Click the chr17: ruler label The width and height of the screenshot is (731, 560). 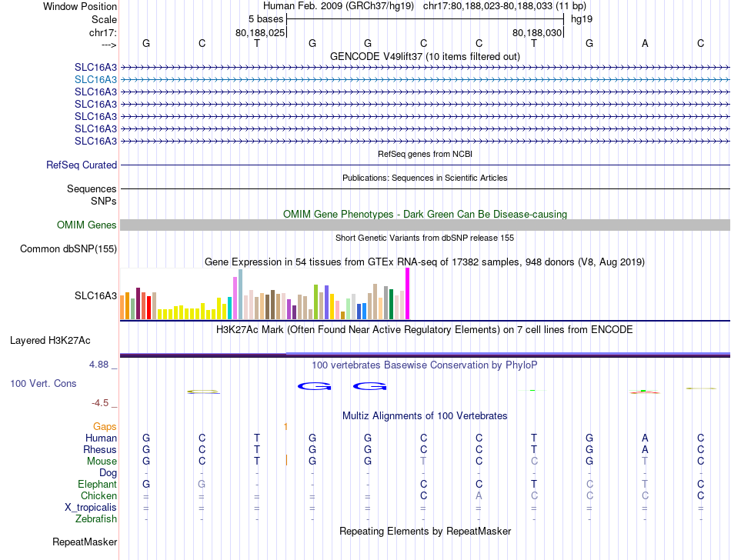click(x=103, y=32)
